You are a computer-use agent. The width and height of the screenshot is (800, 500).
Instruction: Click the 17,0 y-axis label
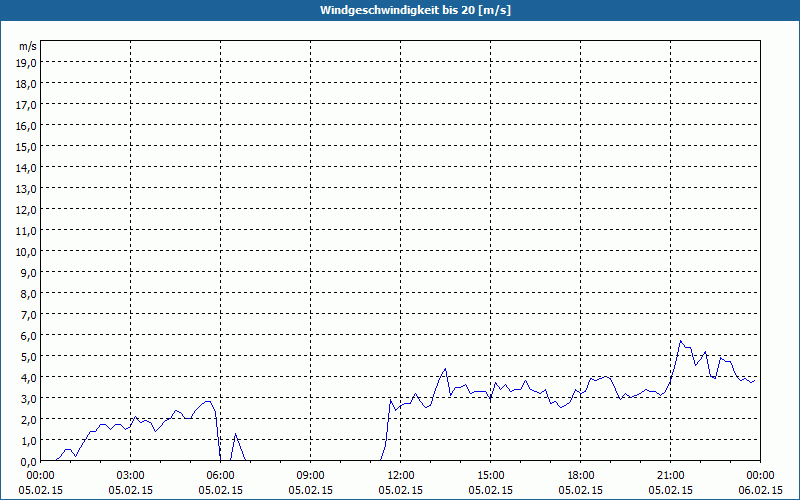28,105
